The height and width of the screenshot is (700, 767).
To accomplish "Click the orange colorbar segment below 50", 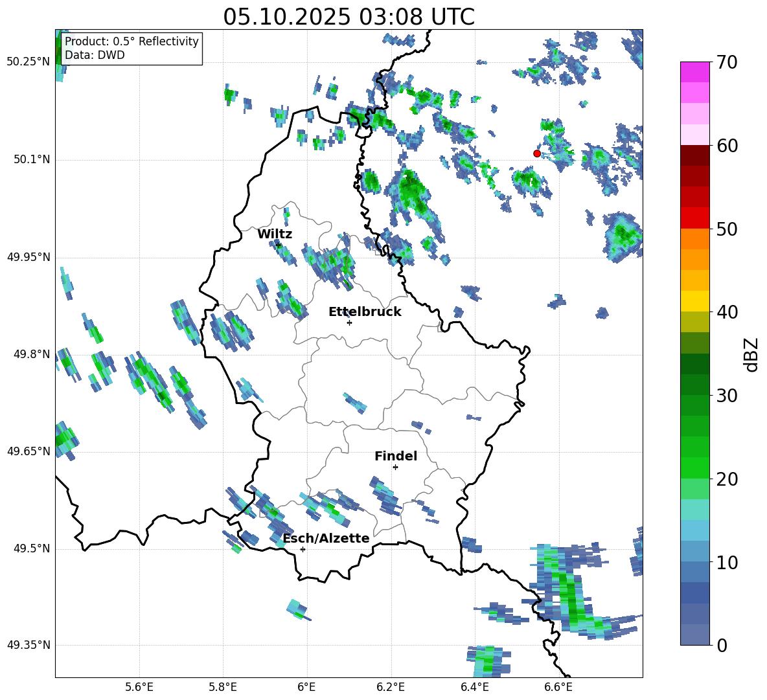I will pyautogui.click(x=694, y=238).
